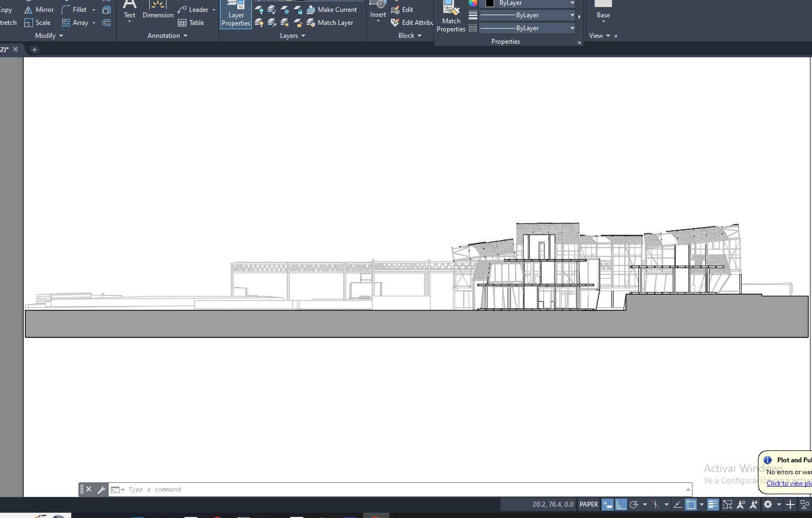Click Match Layer tool
This screenshot has height=518, width=812.
click(330, 23)
